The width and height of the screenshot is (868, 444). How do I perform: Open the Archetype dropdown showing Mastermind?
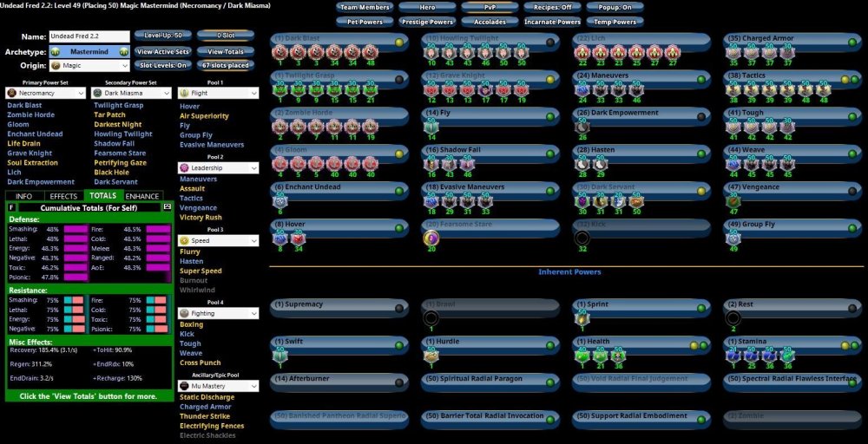[x=88, y=51]
